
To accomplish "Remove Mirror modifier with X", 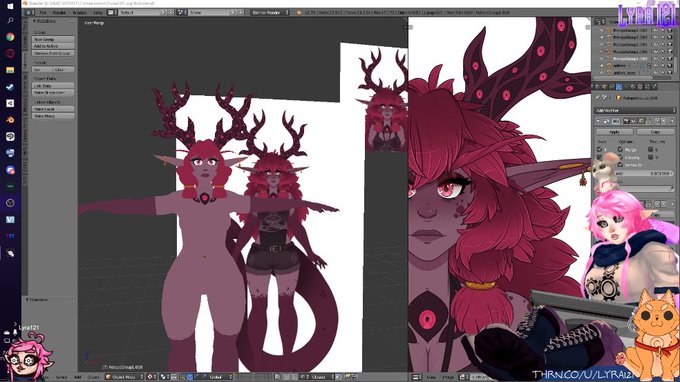I will [672, 121].
